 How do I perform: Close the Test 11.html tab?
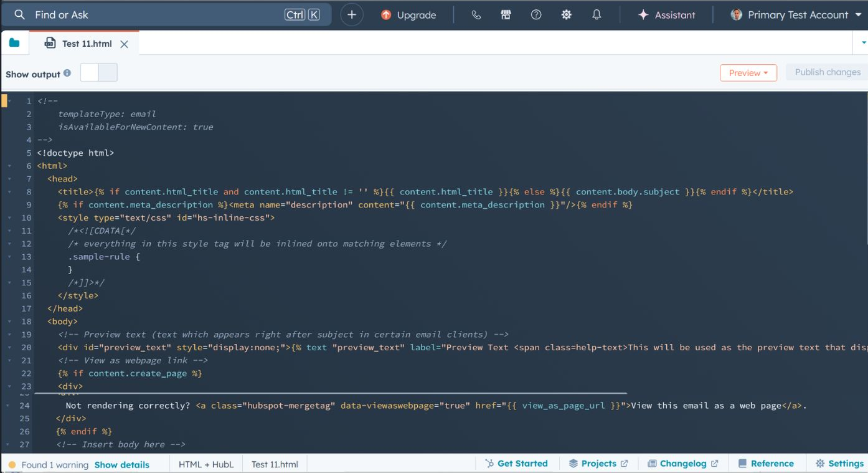tap(125, 44)
